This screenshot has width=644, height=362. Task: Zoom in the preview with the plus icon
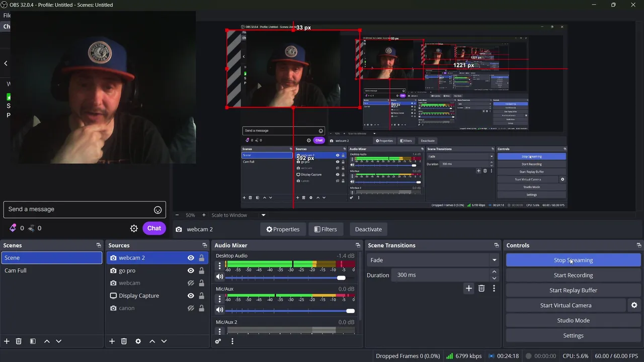pos(204,215)
